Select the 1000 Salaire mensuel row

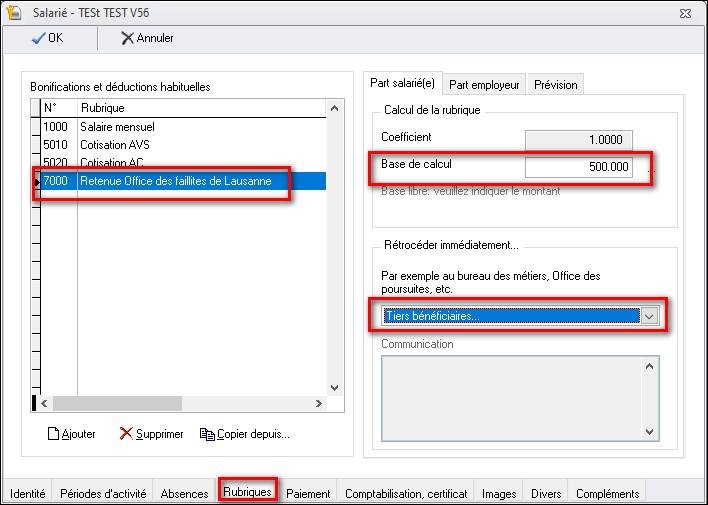[x=117, y=127]
